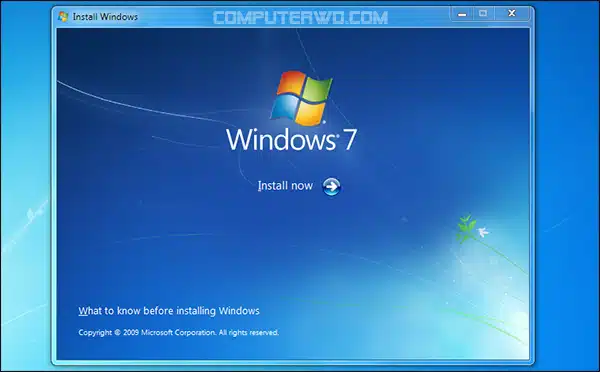
Task: Click the Microsoft copyright notice text
Action: tap(178, 333)
